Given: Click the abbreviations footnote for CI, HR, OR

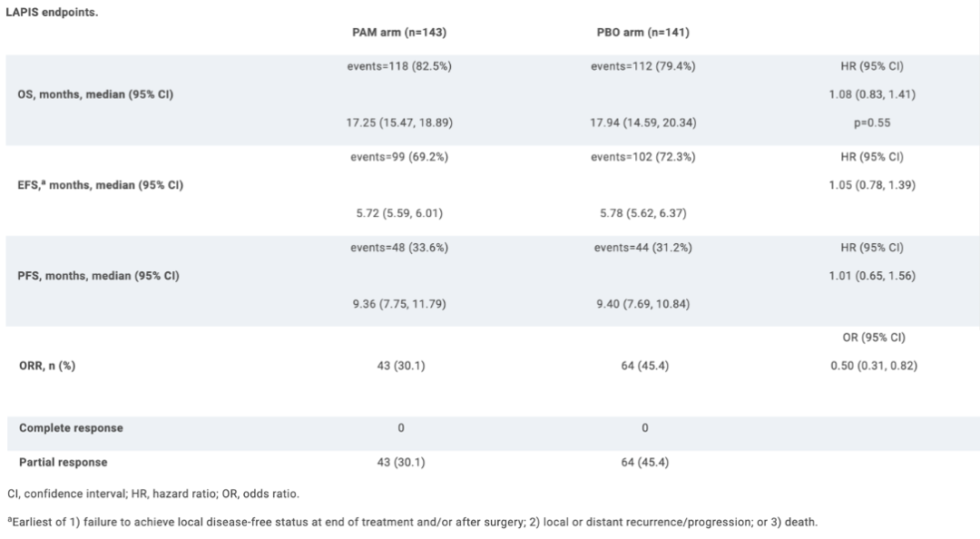Looking at the screenshot, I should [153, 494].
